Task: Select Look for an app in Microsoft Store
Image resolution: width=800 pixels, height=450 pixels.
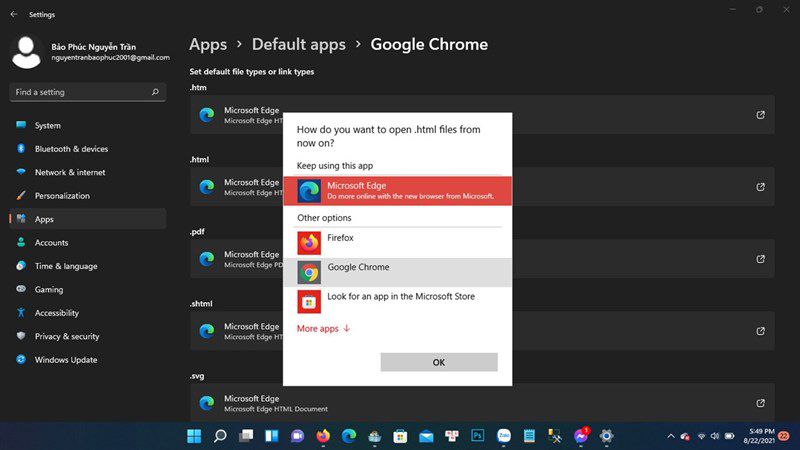Action: pos(397,302)
